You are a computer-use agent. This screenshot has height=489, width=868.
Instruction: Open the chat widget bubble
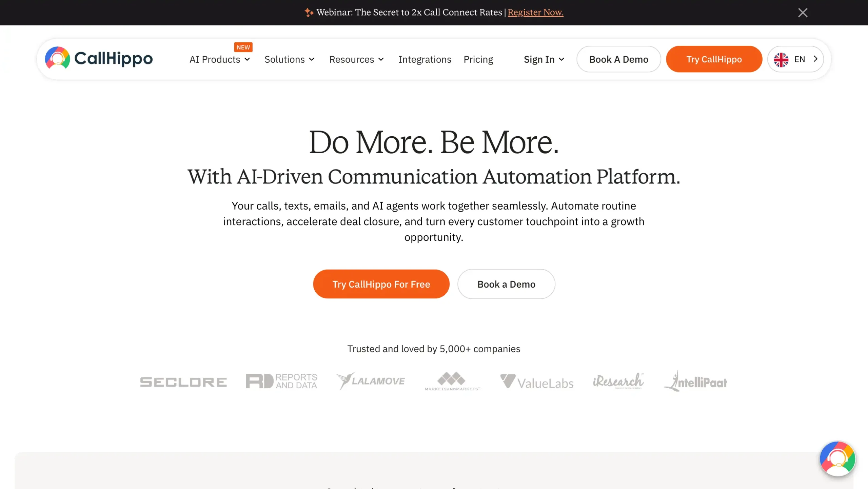(x=837, y=459)
